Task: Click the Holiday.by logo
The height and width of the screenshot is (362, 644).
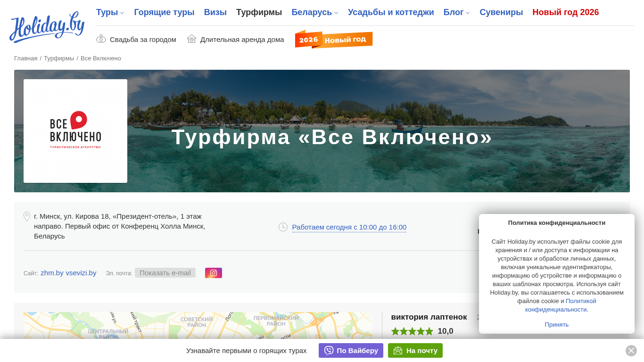Action: click(x=47, y=27)
